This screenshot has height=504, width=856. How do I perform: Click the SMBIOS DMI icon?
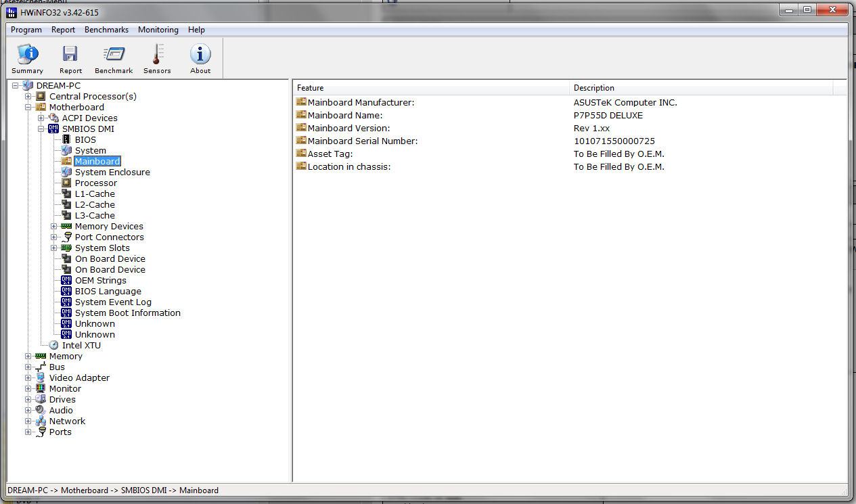point(53,129)
